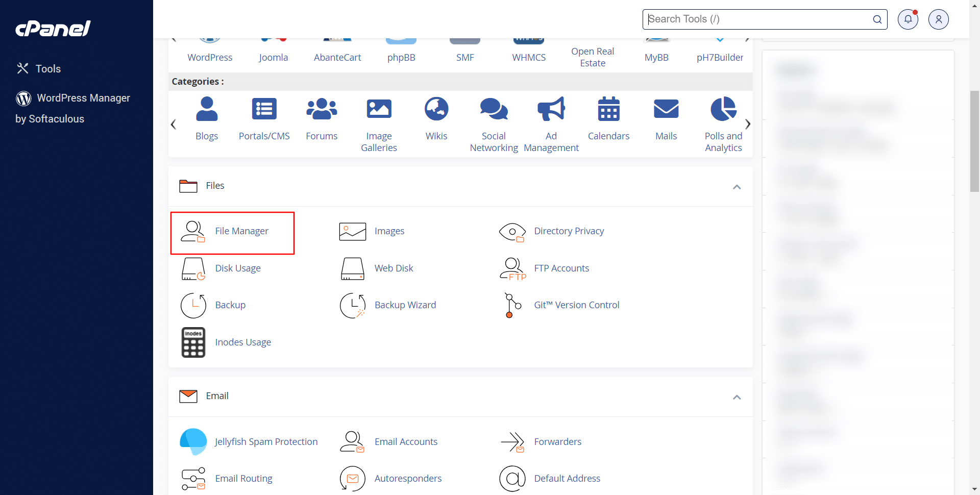Screen dimensions: 980x495
Task: Select the Polls and Analytics icon
Action: (x=724, y=109)
